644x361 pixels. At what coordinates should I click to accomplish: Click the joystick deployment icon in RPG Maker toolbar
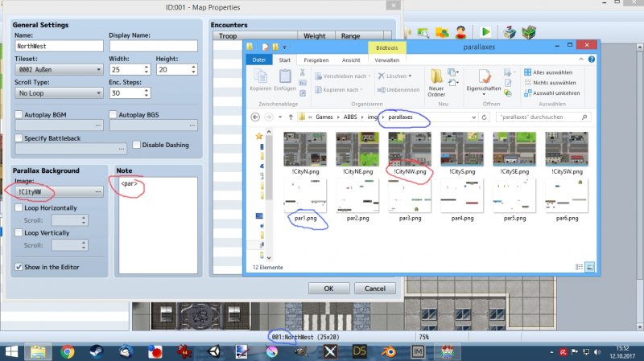[x=510, y=32]
